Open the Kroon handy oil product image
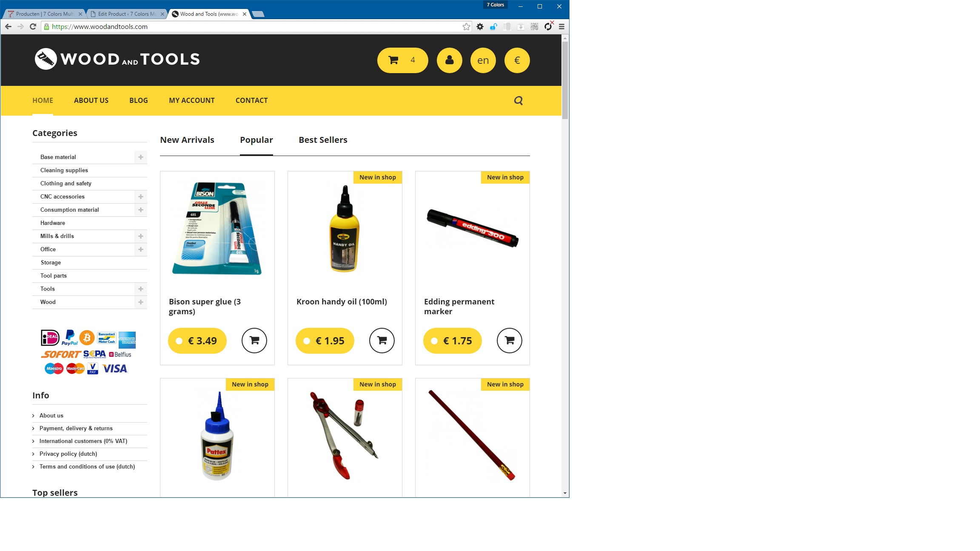 tap(345, 229)
